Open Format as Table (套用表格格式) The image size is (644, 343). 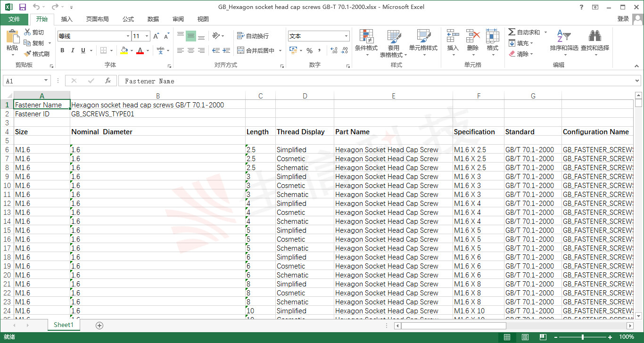tap(394, 43)
